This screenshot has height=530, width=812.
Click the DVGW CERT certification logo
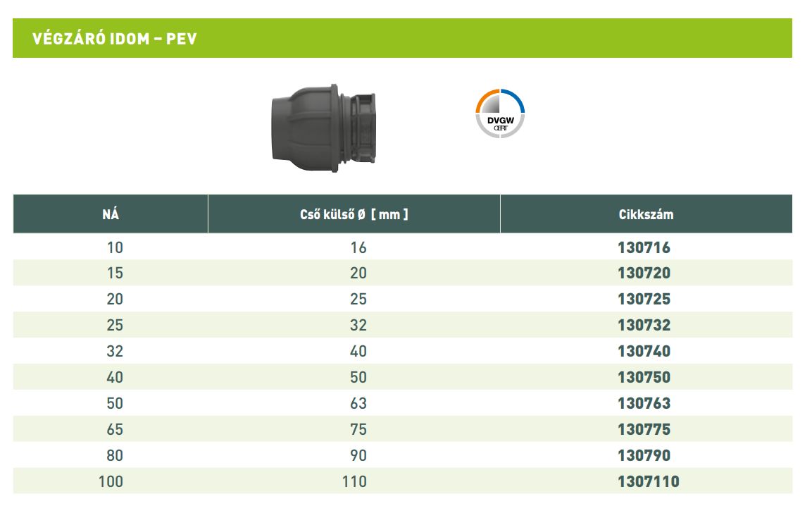500,113
